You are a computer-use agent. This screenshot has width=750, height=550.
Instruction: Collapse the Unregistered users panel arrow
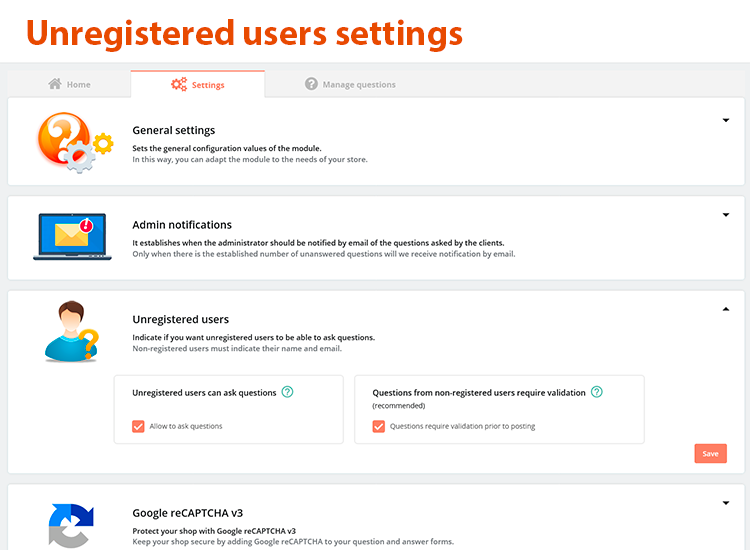(726, 310)
